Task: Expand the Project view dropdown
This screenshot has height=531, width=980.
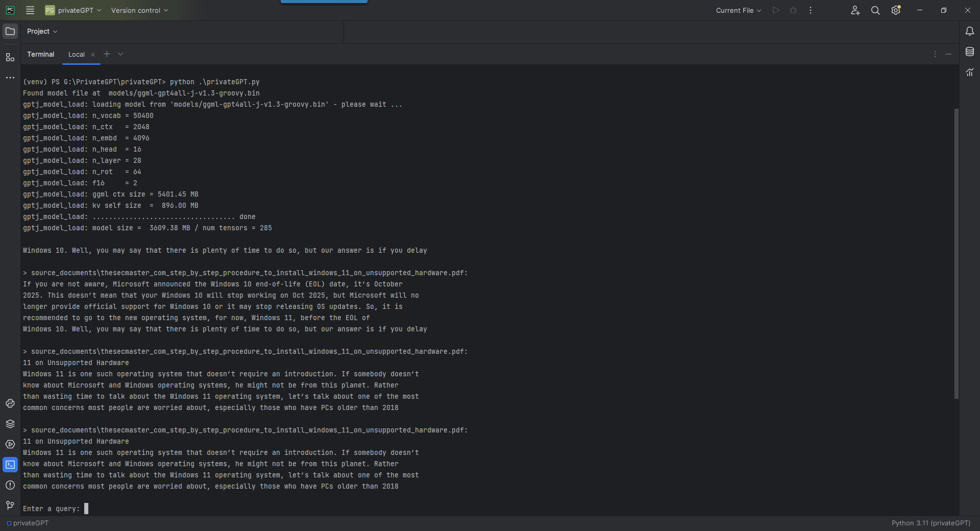Action: [x=42, y=31]
